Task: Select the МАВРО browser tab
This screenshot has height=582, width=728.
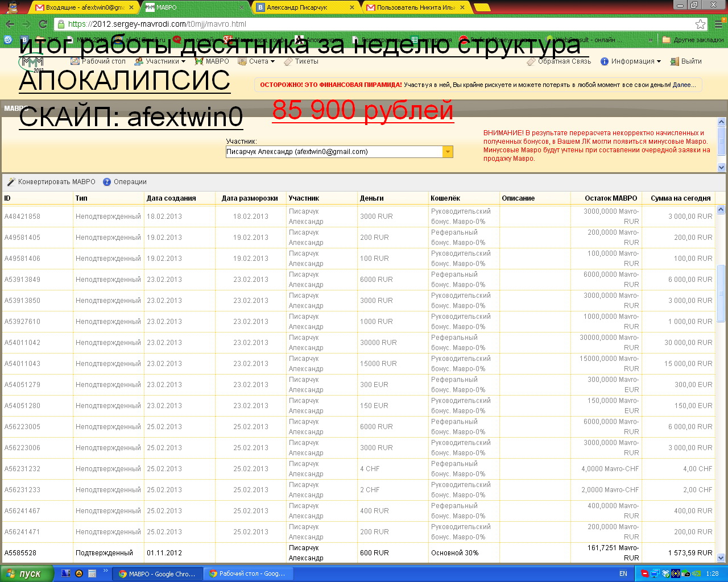Action: (x=196, y=7)
